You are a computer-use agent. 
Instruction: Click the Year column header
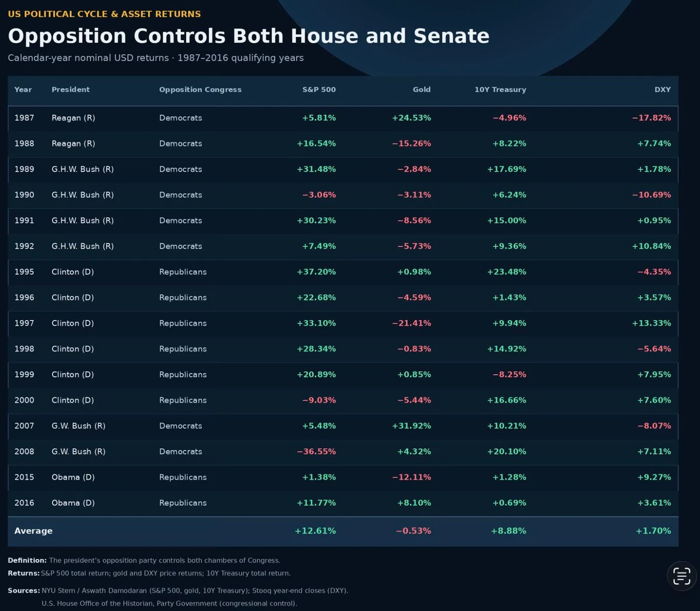tap(23, 90)
